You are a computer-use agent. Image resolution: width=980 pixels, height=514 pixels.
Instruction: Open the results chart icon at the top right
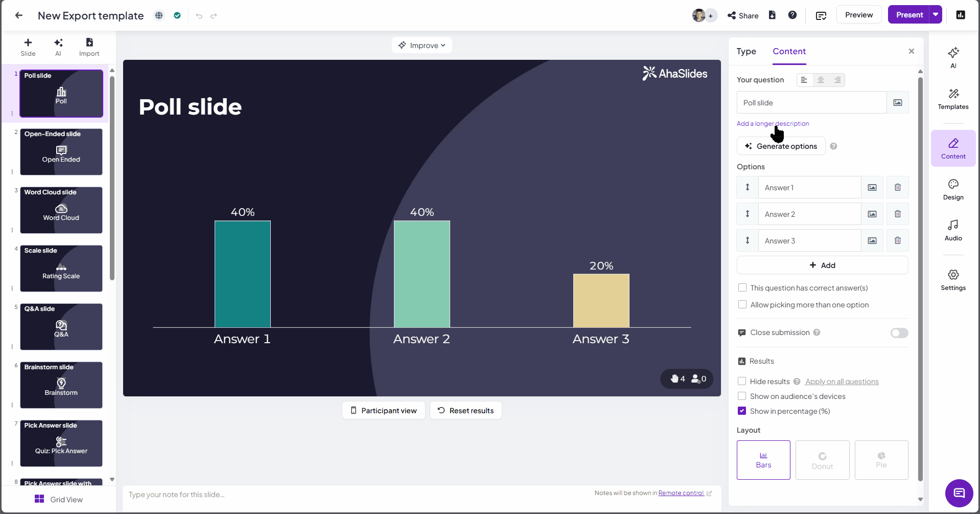[x=961, y=15]
